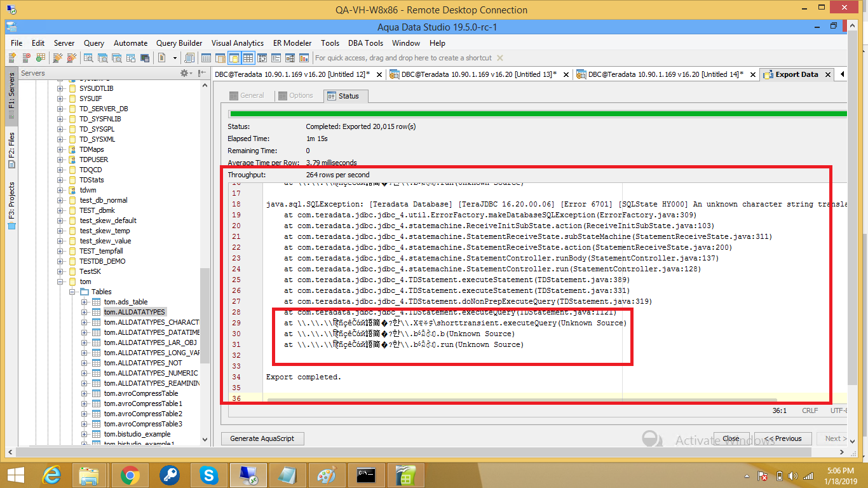
Task: Collapse the Tables folder node
Action: point(72,292)
